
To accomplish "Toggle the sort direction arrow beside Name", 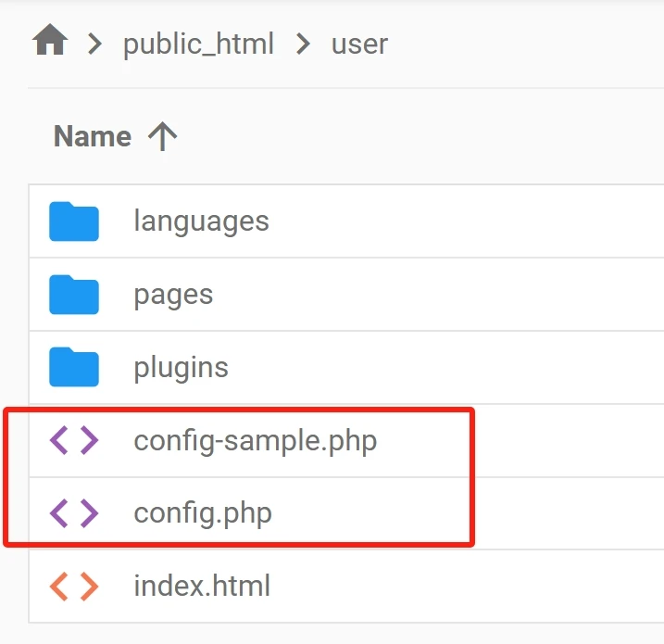I will (163, 136).
